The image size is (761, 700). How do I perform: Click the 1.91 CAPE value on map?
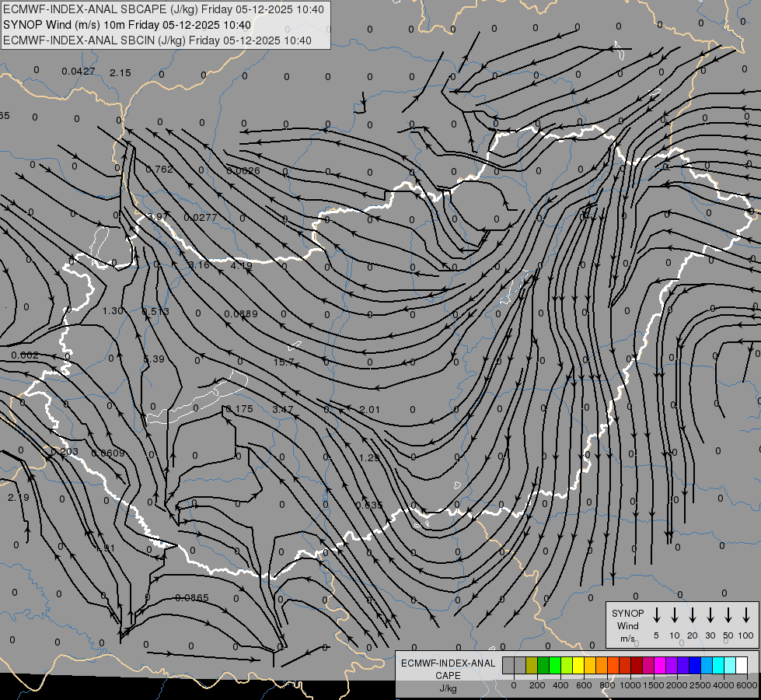click(x=105, y=548)
